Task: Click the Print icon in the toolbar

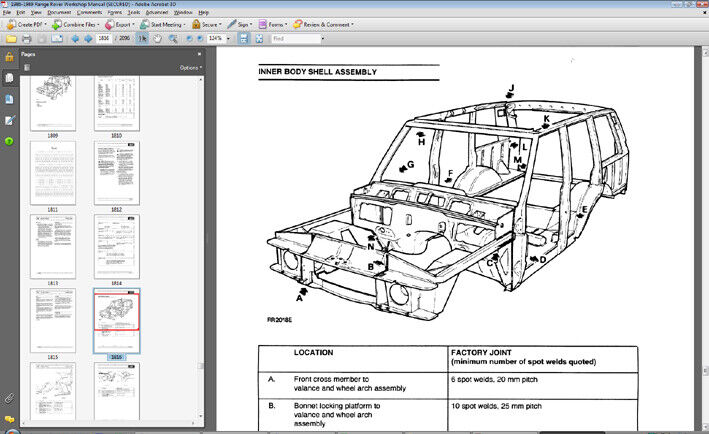Action: coord(26,39)
